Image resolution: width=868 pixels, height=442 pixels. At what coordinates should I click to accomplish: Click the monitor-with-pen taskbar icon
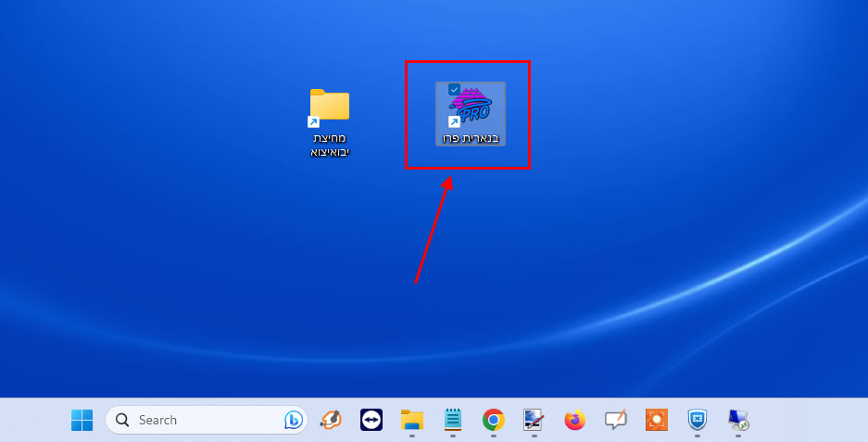(x=534, y=420)
